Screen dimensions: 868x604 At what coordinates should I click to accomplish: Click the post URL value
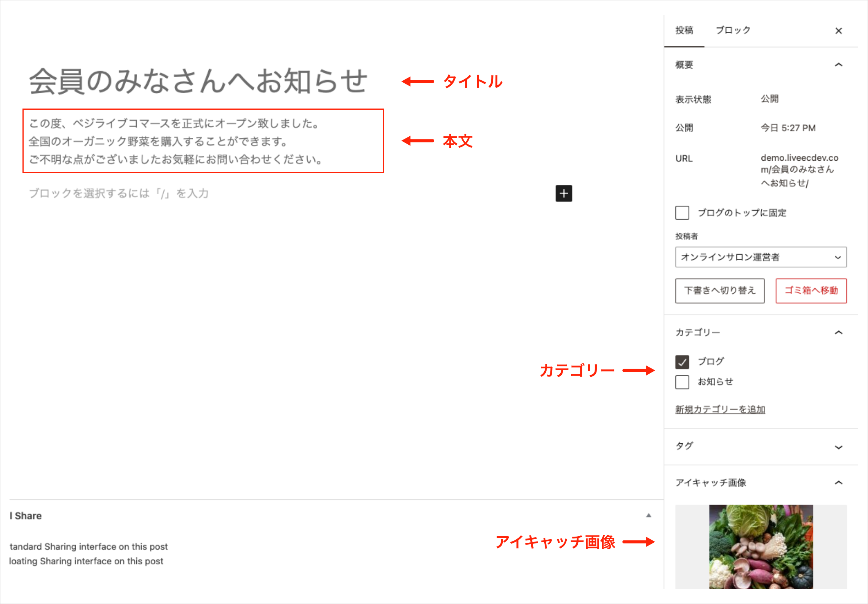click(x=798, y=170)
